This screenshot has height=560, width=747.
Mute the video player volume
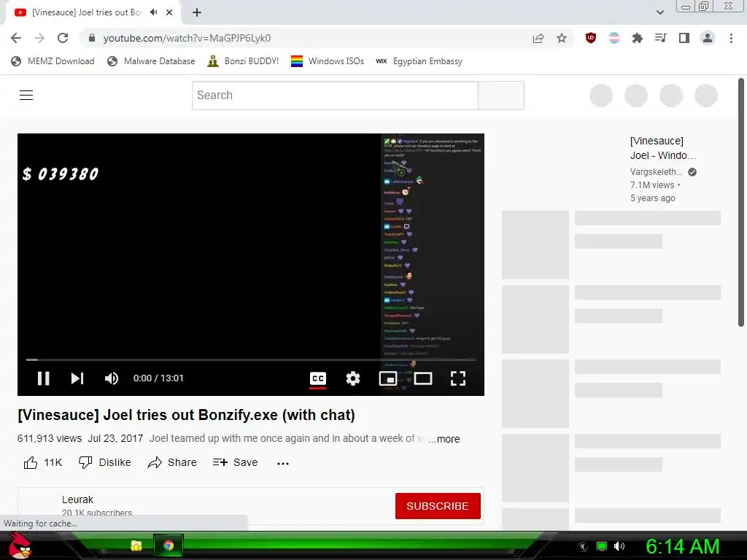coord(112,378)
